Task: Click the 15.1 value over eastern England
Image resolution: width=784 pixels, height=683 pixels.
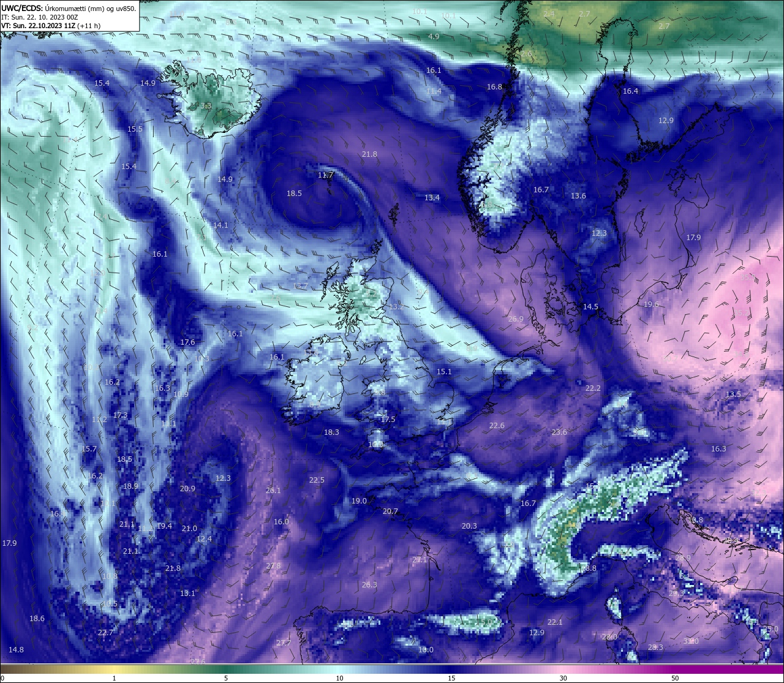Action: pos(444,372)
